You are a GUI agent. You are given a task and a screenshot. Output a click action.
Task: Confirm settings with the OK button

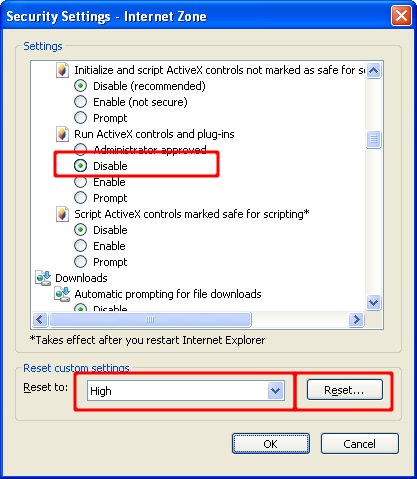pos(271,444)
